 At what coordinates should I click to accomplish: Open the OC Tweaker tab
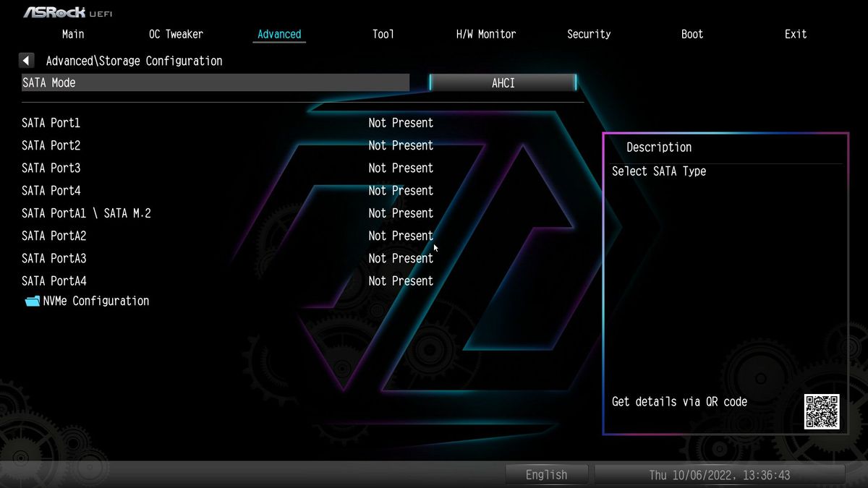pos(176,34)
